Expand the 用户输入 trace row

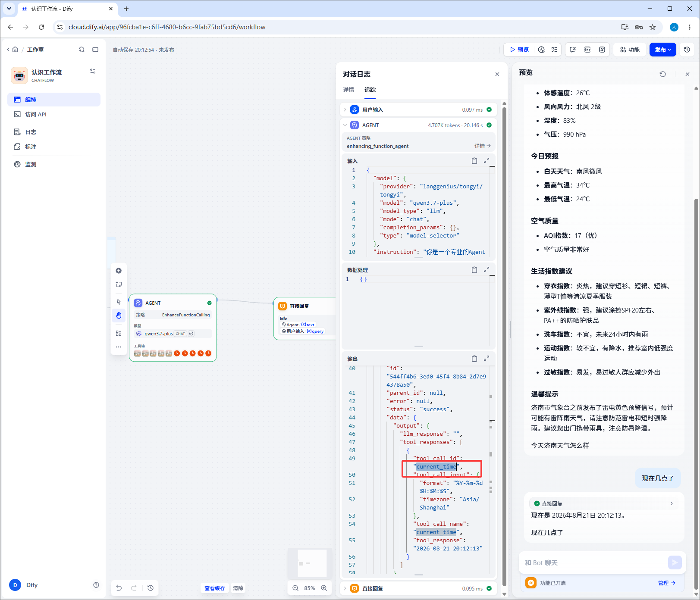click(x=418, y=109)
